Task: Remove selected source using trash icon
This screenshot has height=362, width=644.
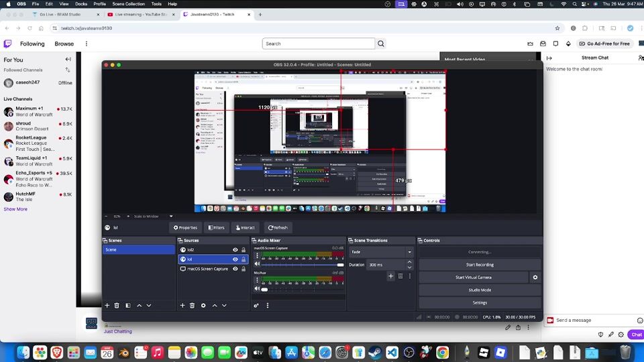Action: [x=192, y=306]
